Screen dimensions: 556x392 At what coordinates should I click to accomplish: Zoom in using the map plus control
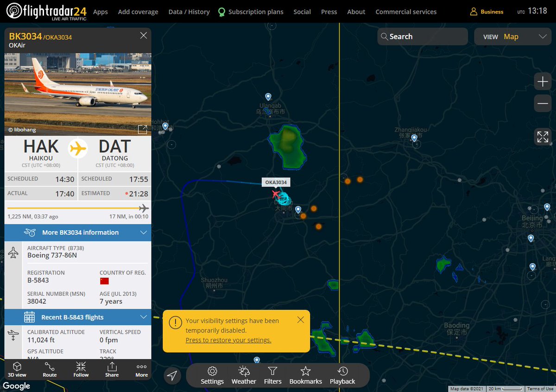pyautogui.click(x=542, y=81)
